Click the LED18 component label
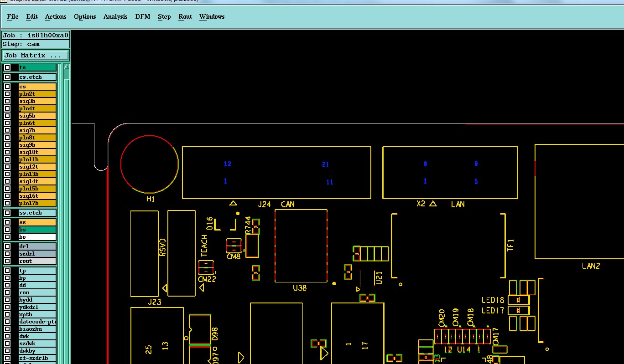This screenshot has width=624, height=364. [493, 300]
